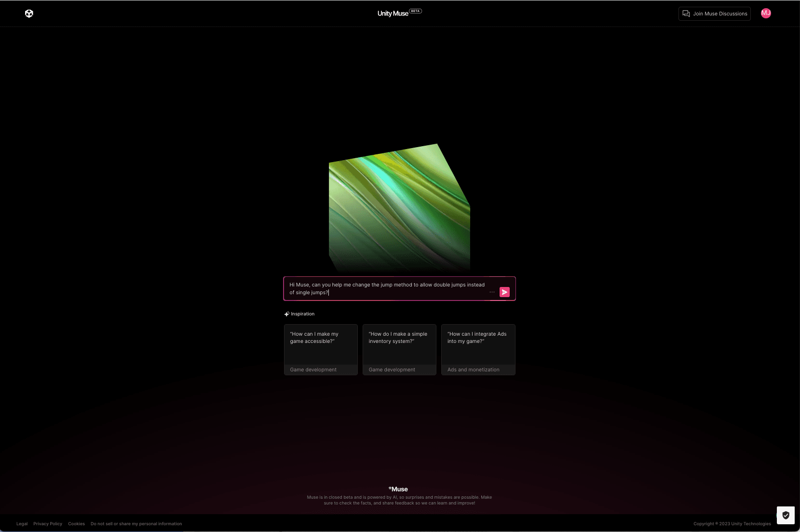Screen dimensions: 800x532
Task: Click the "Ads and monetization" category label
Action: click(474, 370)
